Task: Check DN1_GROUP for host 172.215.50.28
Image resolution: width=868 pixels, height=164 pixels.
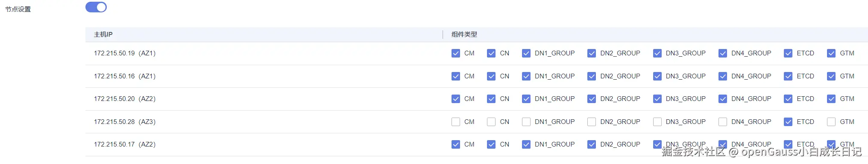Action: [x=526, y=122]
